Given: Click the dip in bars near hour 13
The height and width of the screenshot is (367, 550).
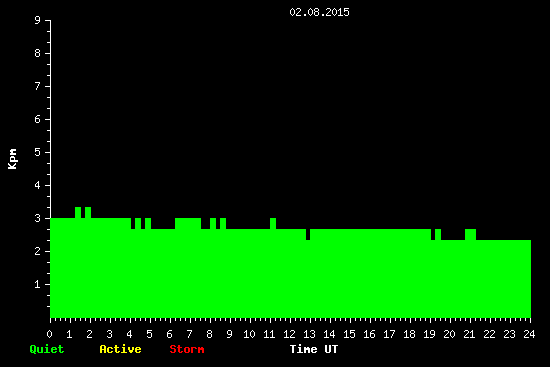Looking at the screenshot, I should pyautogui.click(x=308, y=234).
